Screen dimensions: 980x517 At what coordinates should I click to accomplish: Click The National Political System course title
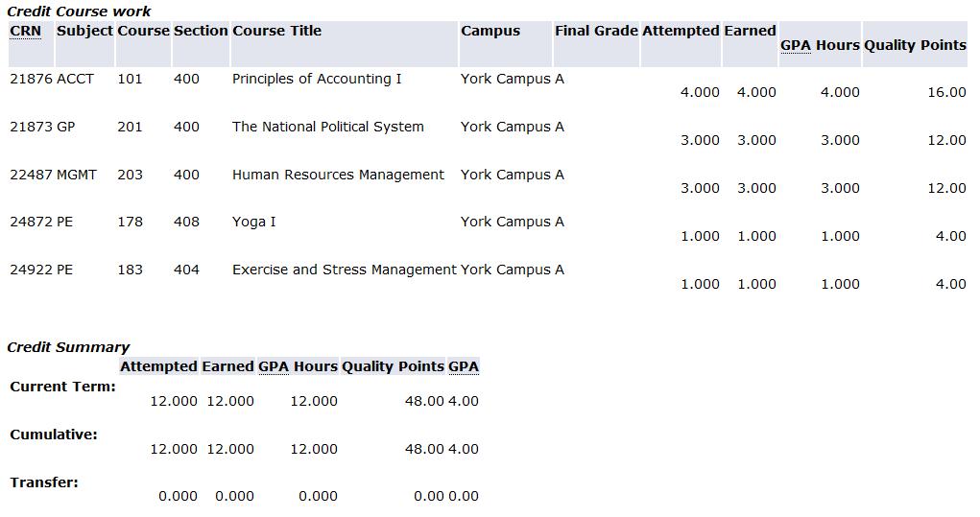pos(328,127)
